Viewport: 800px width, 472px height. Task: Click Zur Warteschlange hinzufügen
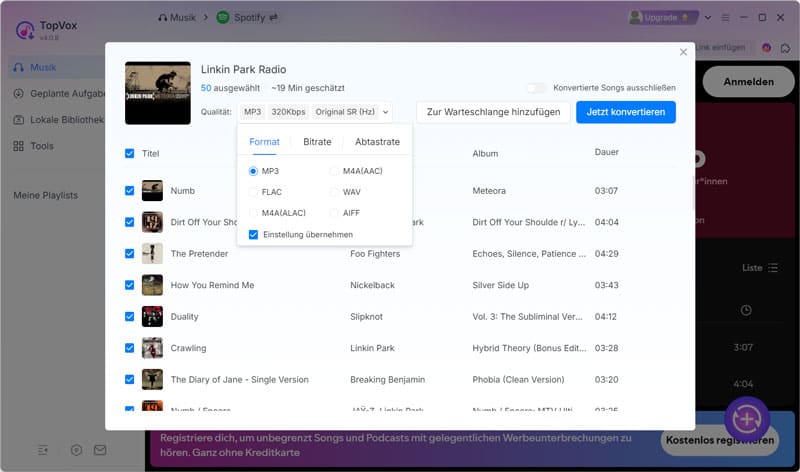point(493,112)
